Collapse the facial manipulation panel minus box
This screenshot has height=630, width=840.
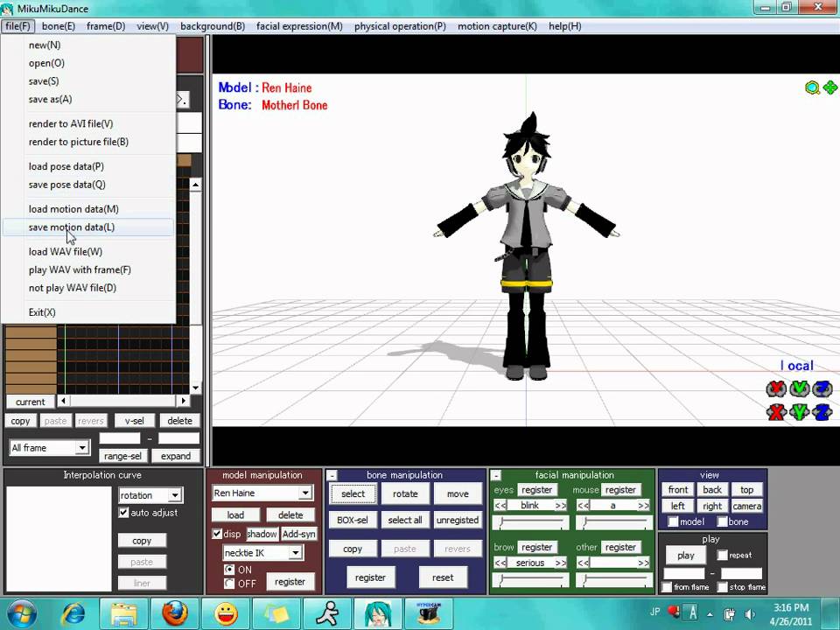(496, 475)
